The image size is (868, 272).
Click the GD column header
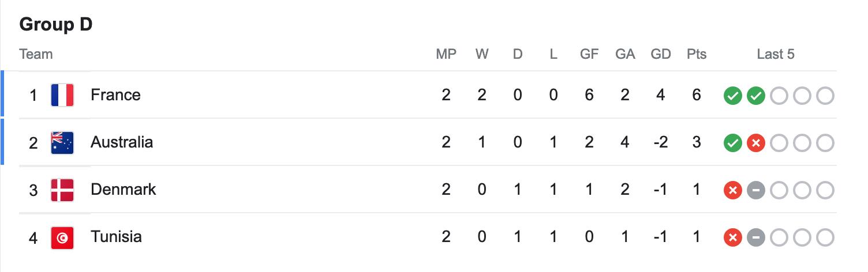[x=661, y=54]
